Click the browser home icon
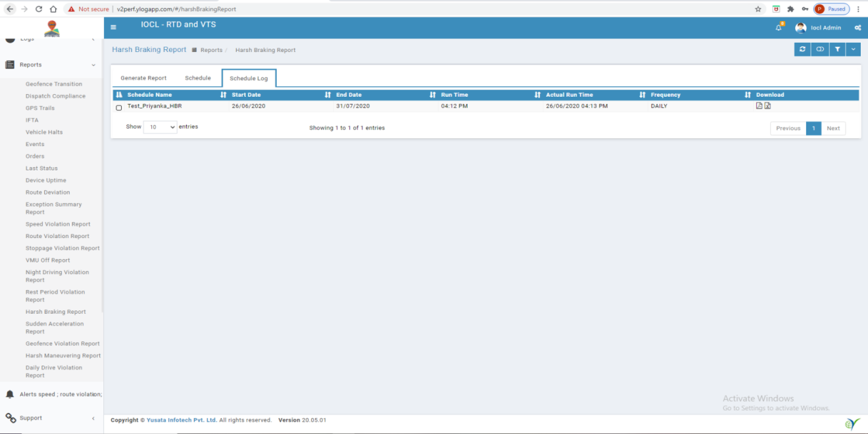Screen dimensions: 868x434 click(53, 9)
